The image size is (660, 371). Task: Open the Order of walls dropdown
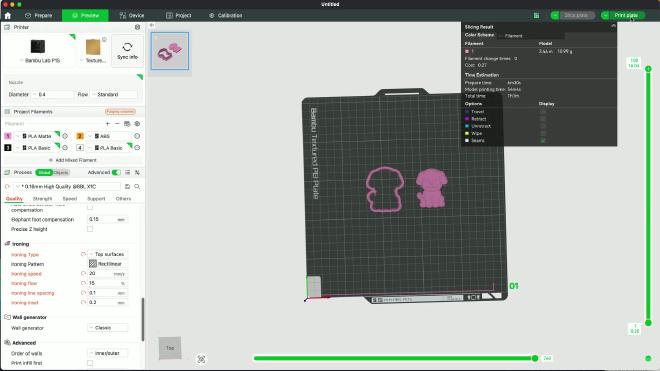coord(108,353)
